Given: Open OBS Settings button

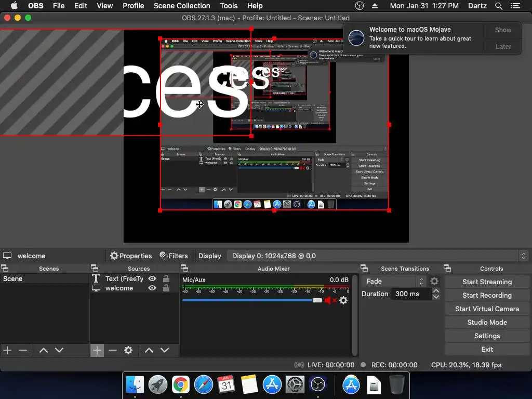Looking at the screenshot, I should click(487, 336).
